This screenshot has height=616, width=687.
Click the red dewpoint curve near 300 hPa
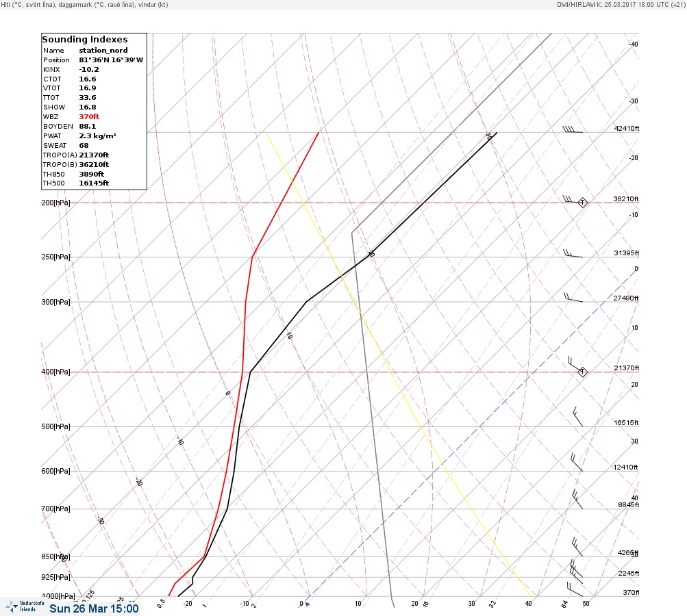pos(246,302)
